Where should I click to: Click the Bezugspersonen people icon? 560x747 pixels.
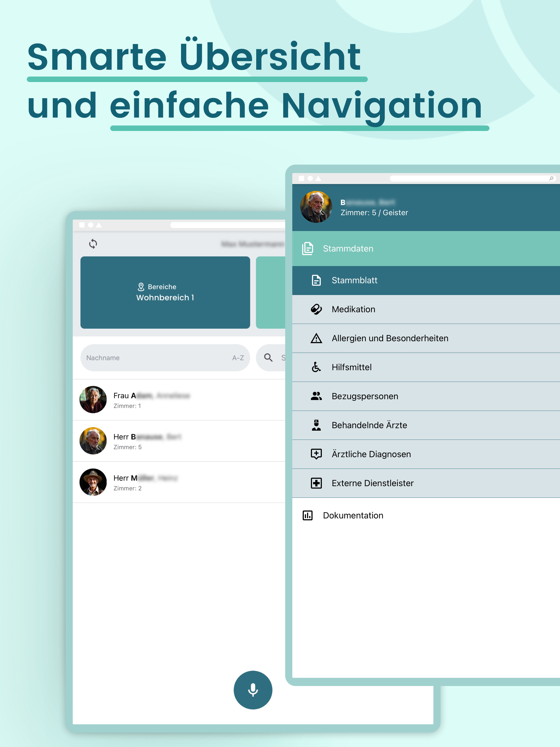[316, 396]
